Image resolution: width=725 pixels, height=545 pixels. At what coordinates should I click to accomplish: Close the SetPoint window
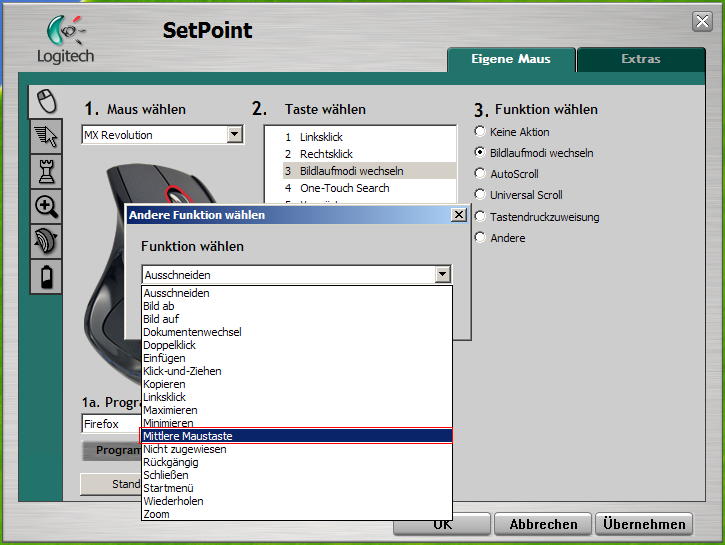[x=702, y=21]
